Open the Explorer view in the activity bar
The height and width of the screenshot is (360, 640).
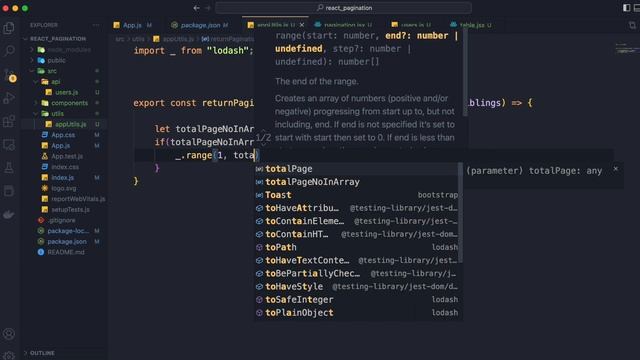(x=9, y=28)
